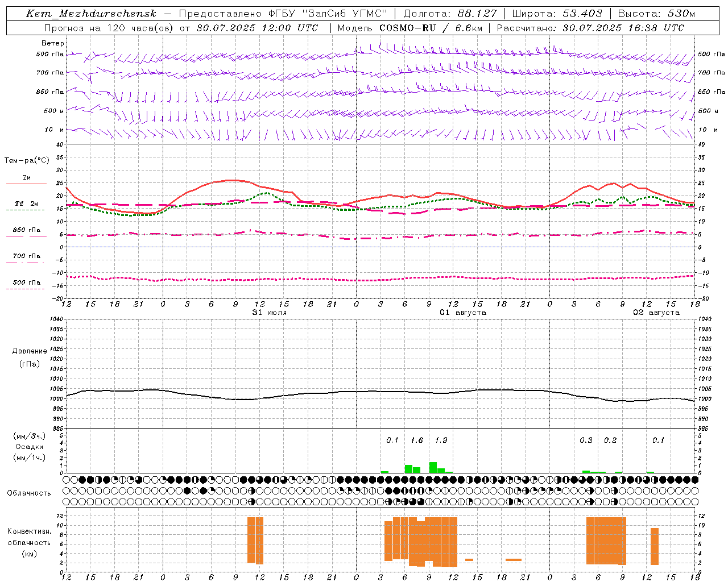Click the 'Давление' pressure panel label

tap(30, 351)
